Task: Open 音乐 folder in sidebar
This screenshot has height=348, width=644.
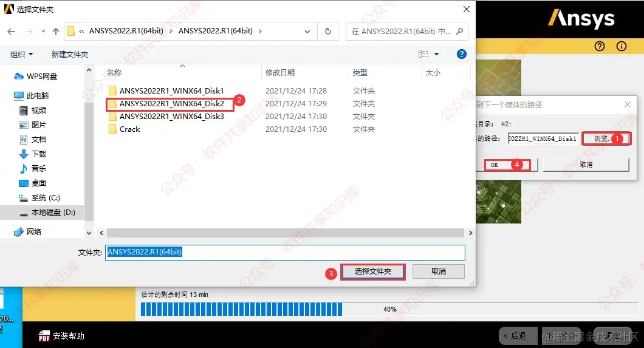Action: (33, 169)
